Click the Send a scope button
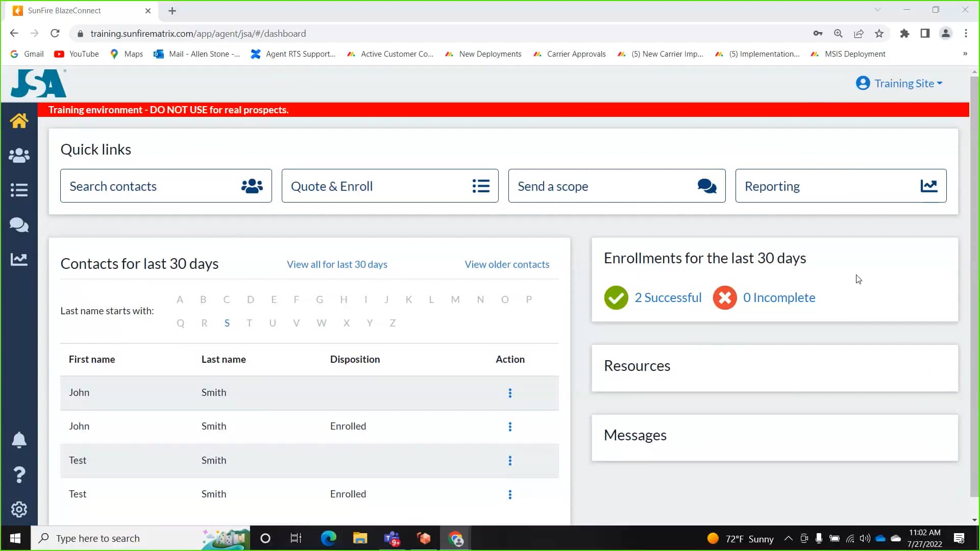Viewport: 980px width, 551px height. click(617, 186)
